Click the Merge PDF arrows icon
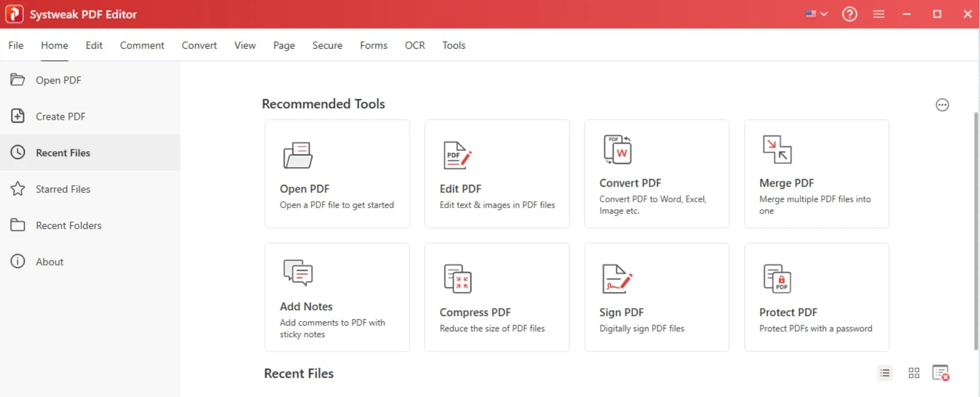 (777, 149)
